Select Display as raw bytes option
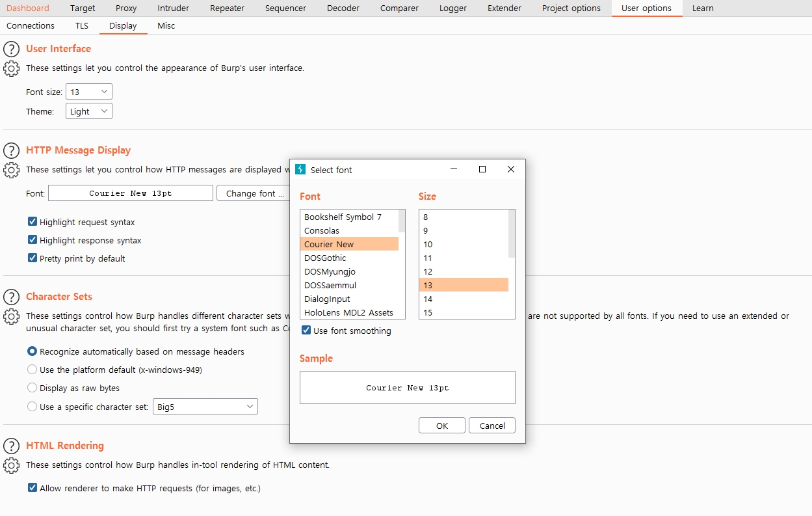The height and width of the screenshot is (516, 812). [x=32, y=388]
